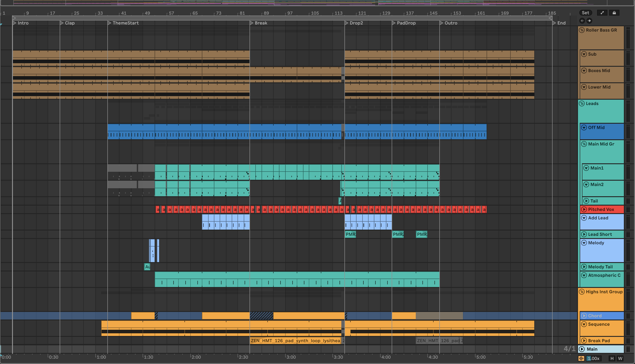Fold the Leads group track

[x=582, y=103]
